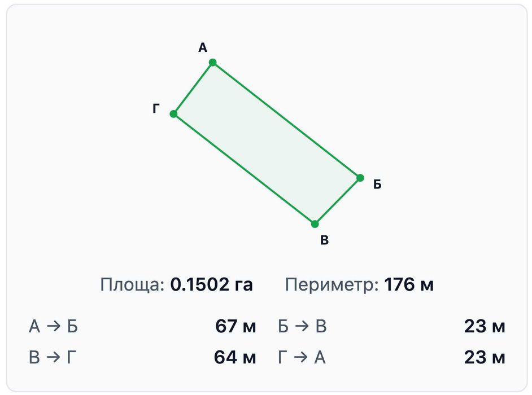The image size is (532, 395).
Task: Click vertex point Г of the polygon
Action: 173,114
